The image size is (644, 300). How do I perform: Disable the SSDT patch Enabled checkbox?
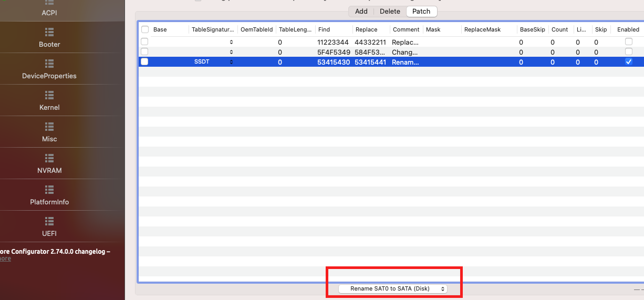pos(628,62)
